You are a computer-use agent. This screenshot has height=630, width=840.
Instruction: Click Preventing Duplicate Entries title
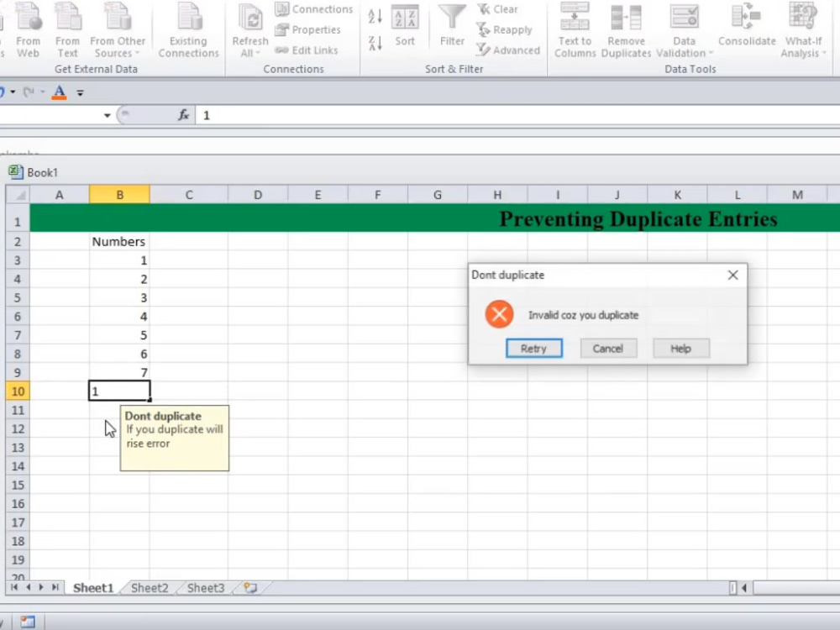638,218
